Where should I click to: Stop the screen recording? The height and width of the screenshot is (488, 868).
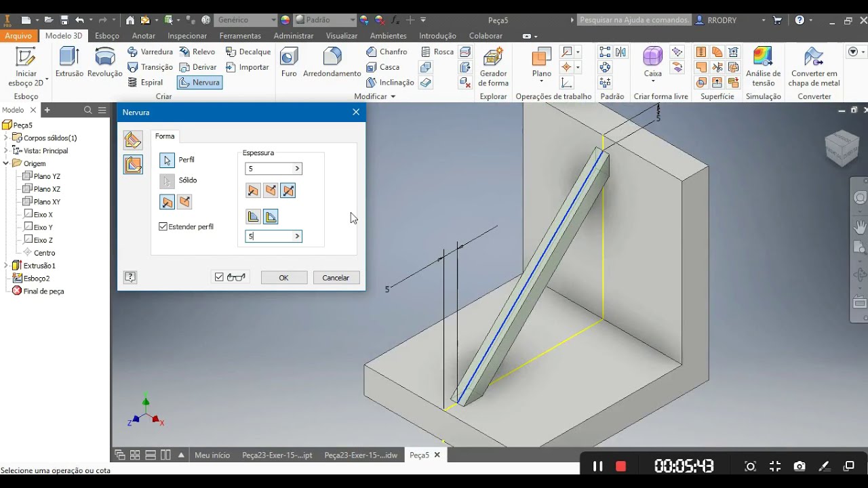click(620, 466)
